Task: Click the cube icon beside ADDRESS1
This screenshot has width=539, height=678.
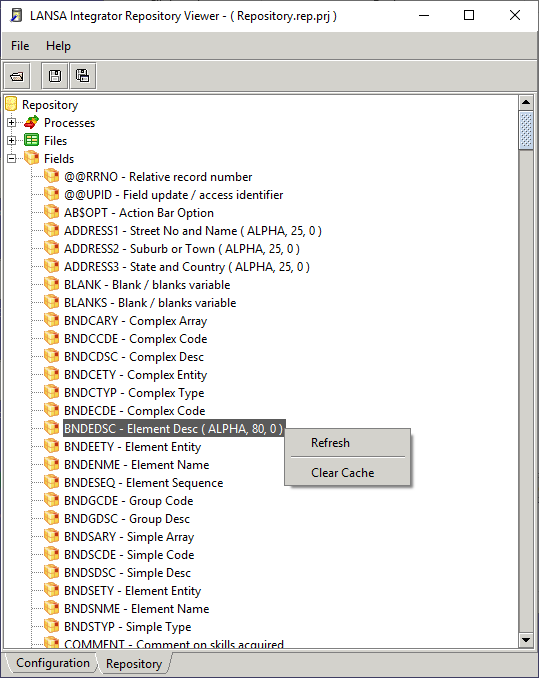Action: pyautogui.click(x=52, y=230)
